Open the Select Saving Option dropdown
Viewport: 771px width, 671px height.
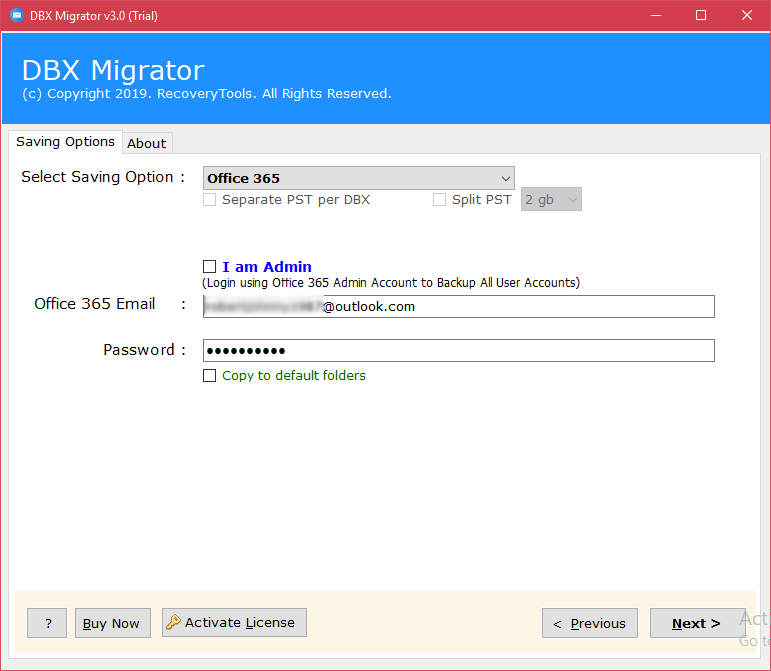click(x=358, y=178)
